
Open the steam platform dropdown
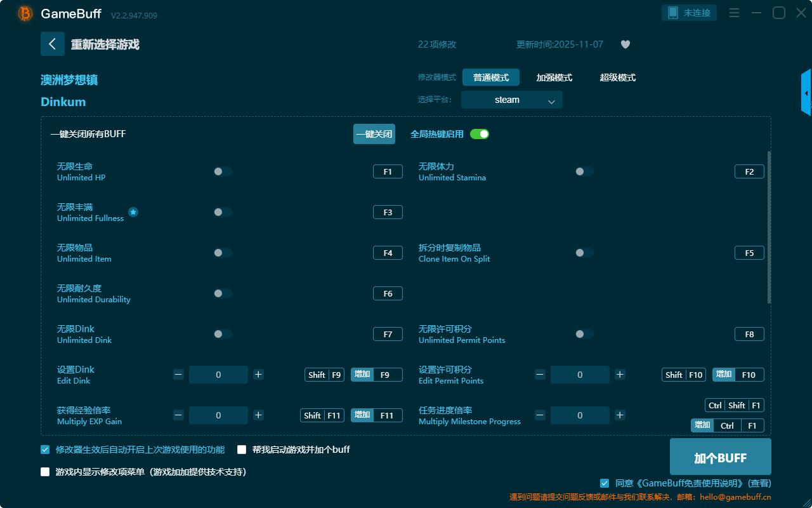[x=511, y=100]
